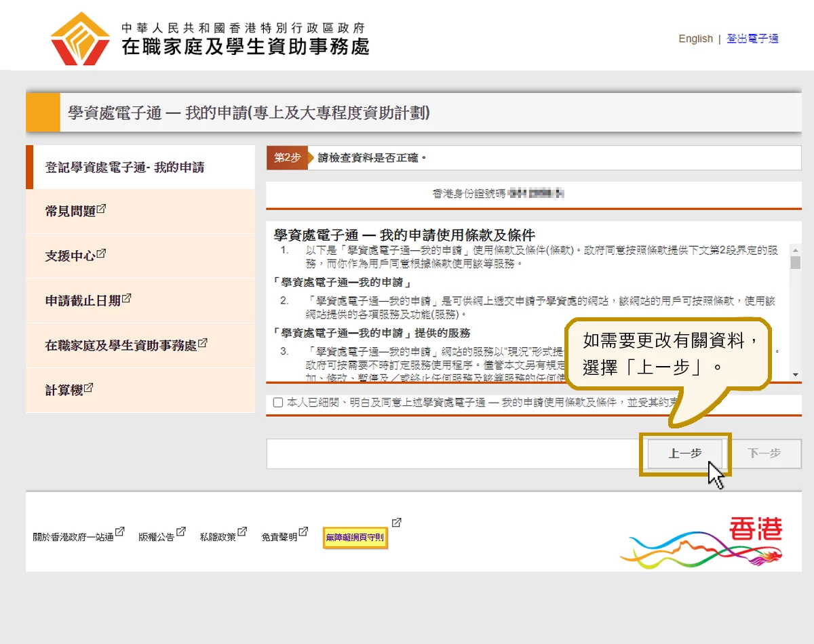Tick the terms and conditions agreement checkbox

pos(278,403)
